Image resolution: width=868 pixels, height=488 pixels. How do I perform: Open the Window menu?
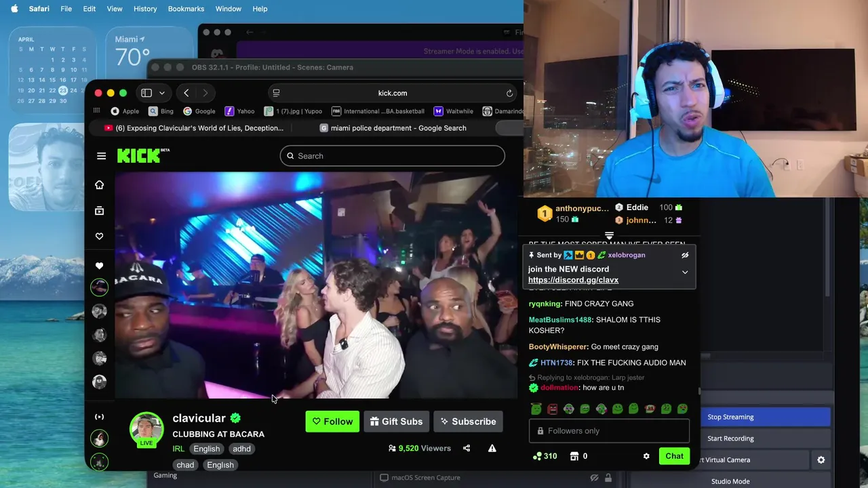(x=228, y=9)
